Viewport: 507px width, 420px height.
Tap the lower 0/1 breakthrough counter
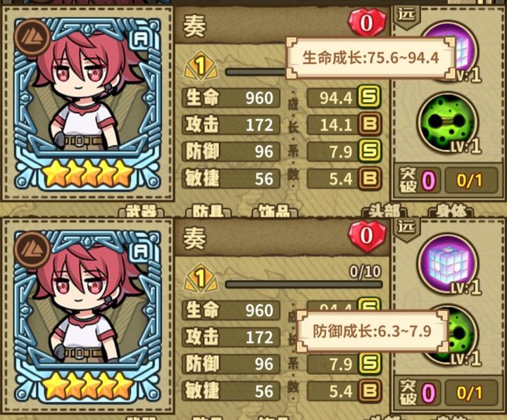coord(471,393)
